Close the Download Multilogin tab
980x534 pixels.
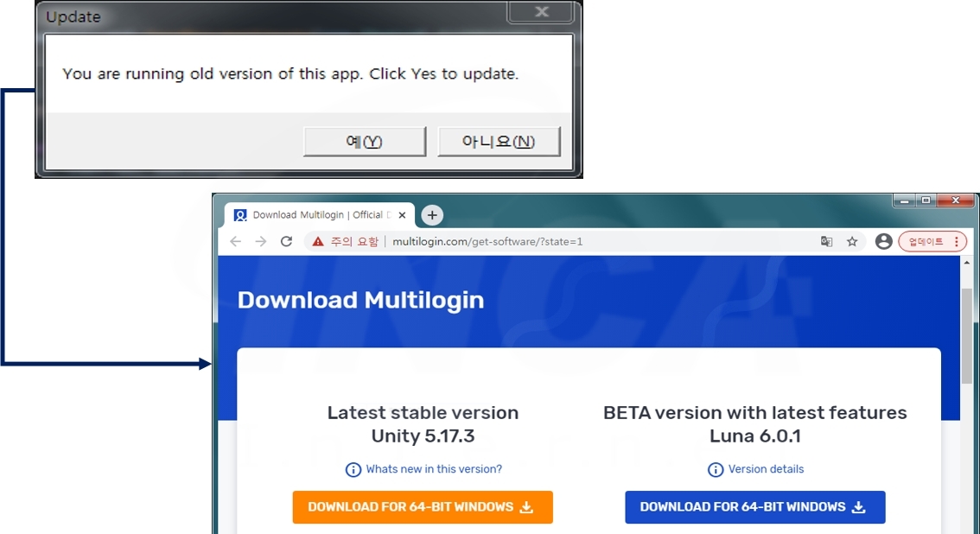[x=402, y=215]
